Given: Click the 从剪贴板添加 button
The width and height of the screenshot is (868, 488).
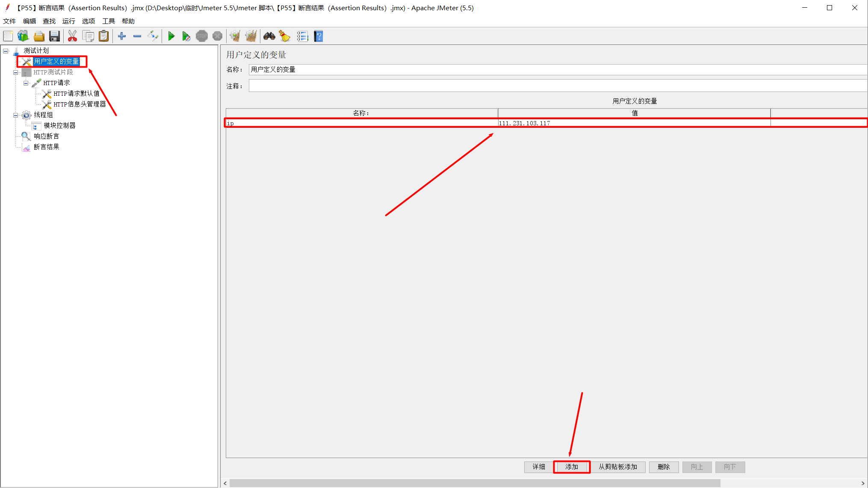Looking at the screenshot, I should [618, 467].
